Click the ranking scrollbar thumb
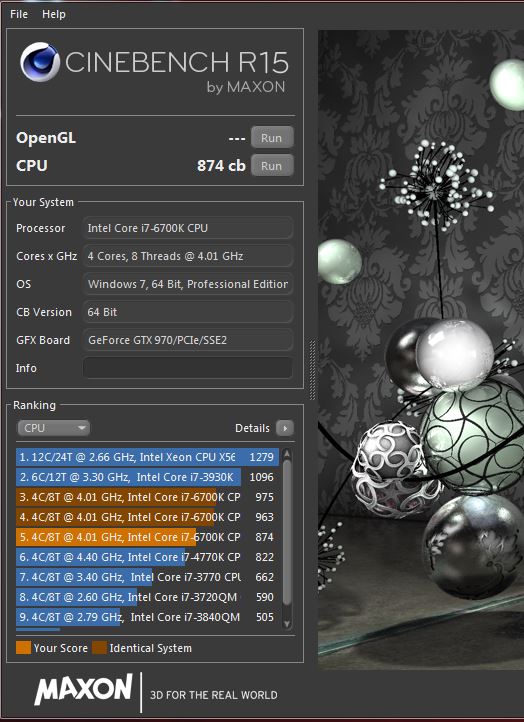The height and width of the screenshot is (722, 524). [x=287, y=532]
